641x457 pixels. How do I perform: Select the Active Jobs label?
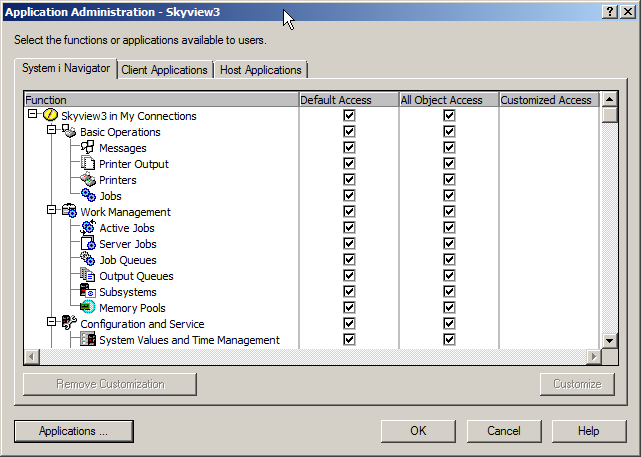pos(127,228)
